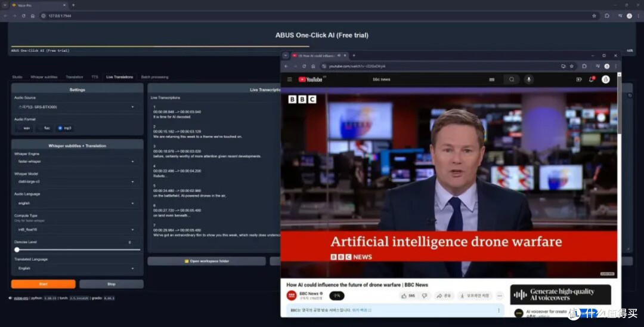Bookmark the YouTube page with star icon

tap(571, 66)
